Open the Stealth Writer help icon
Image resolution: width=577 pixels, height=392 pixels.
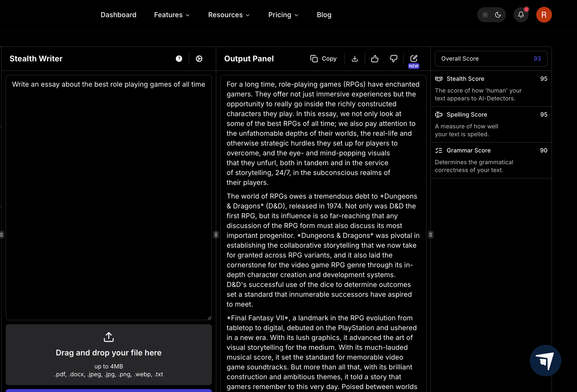click(179, 59)
